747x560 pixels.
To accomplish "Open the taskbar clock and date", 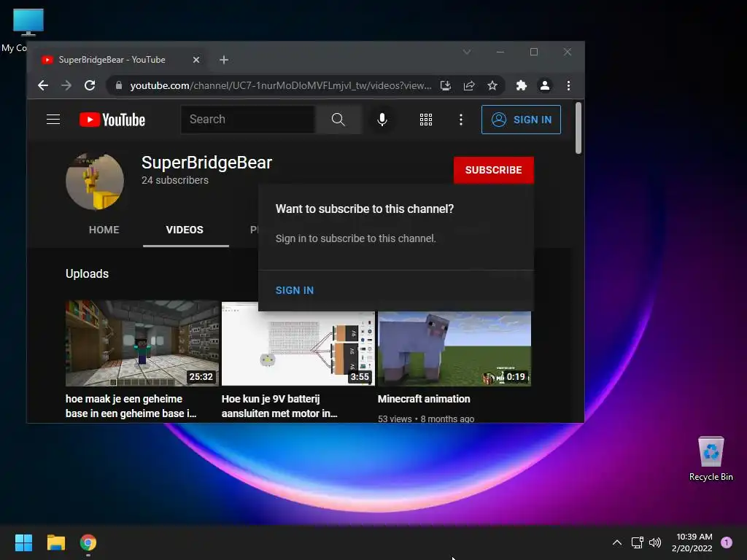I will pos(692,542).
